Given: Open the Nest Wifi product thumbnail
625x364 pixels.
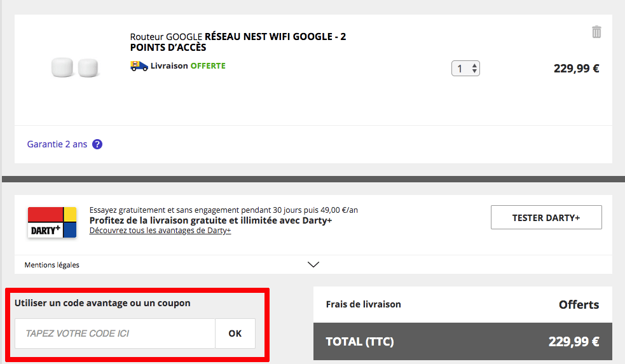Looking at the screenshot, I should pyautogui.click(x=75, y=67).
